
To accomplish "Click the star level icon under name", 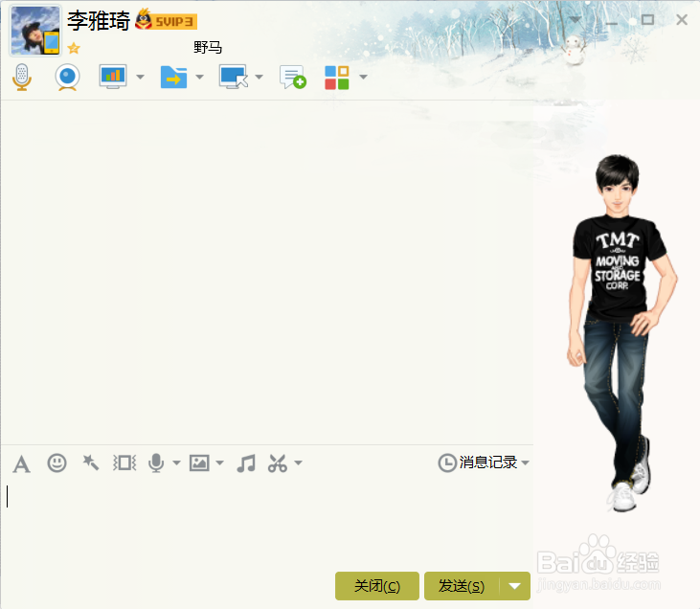I will (74, 48).
